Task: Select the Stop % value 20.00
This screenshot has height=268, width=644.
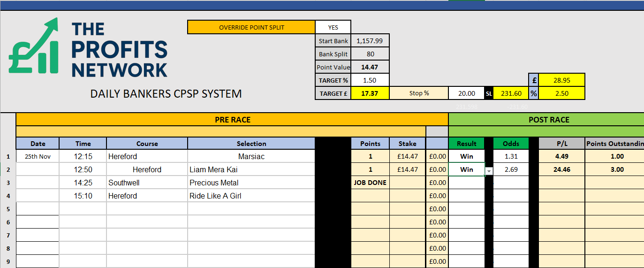Action: point(466,93)
